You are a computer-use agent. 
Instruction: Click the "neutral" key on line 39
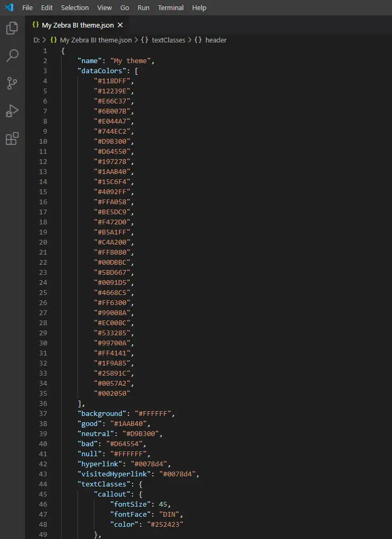click(x=96, y=434)
